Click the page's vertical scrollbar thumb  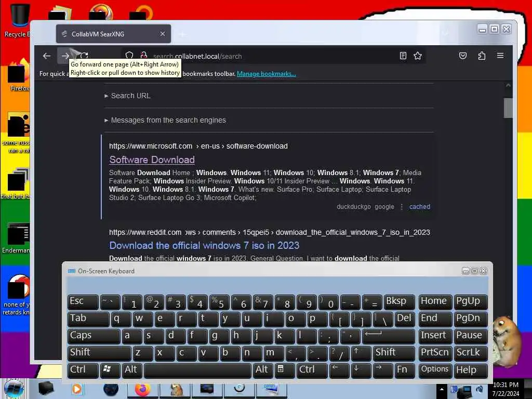[x=508, y=108]
